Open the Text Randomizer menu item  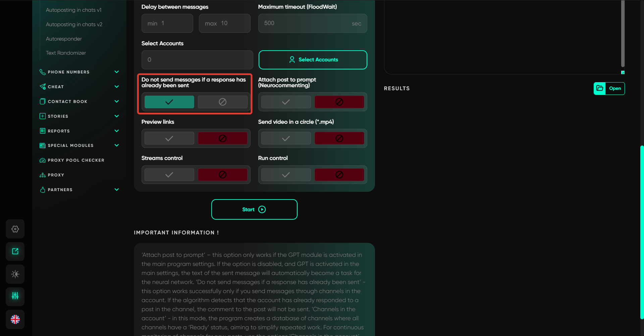click(66, 53)
